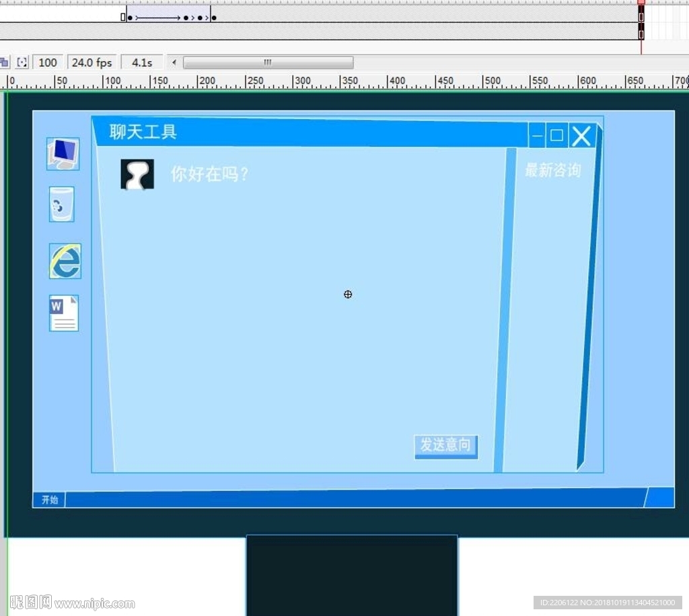
Task: Click the Word document icon
Action: [64, 313]
